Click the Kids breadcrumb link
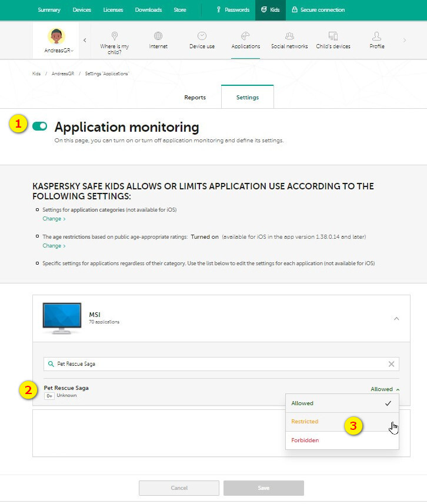 tap(36, 74)
